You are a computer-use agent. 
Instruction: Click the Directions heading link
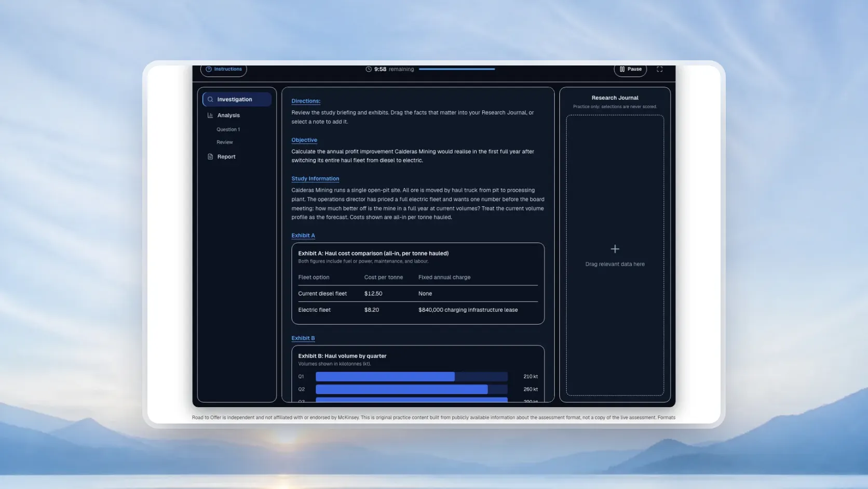[x=306, y=101]
